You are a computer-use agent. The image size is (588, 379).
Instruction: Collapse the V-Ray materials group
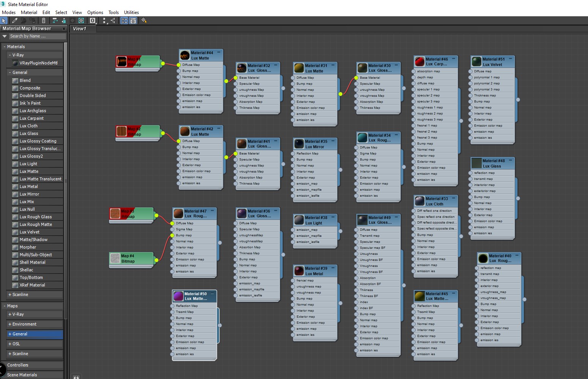(x=10, y=55)
